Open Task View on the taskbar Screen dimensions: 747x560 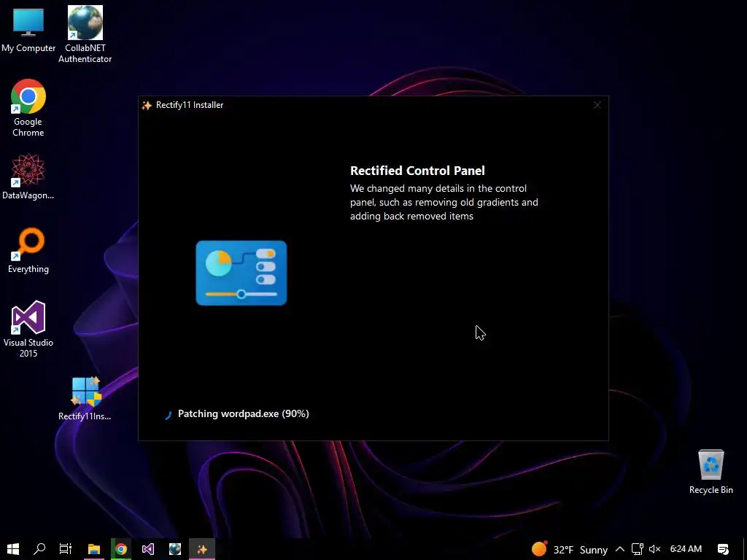(x=65, y=549)
